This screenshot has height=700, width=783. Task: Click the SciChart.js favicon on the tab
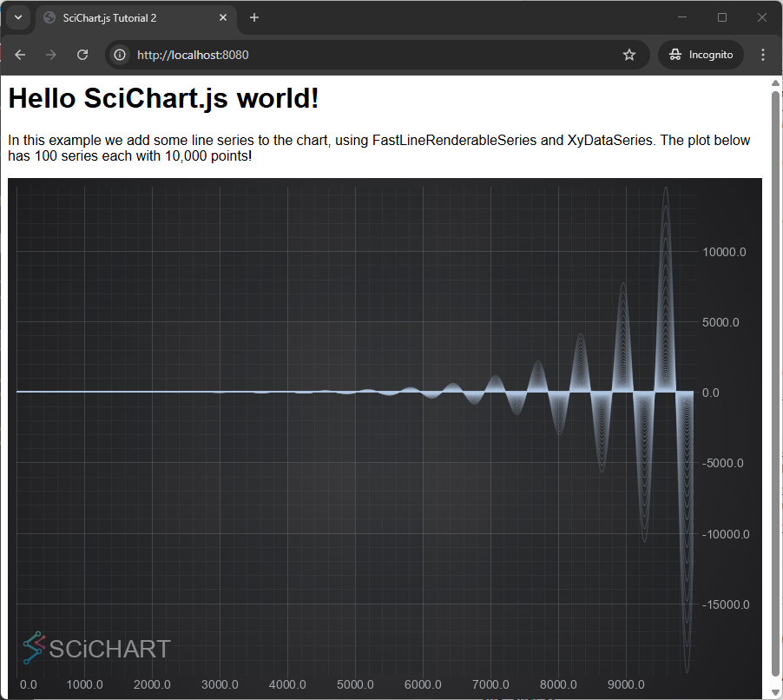pos(49,17)
